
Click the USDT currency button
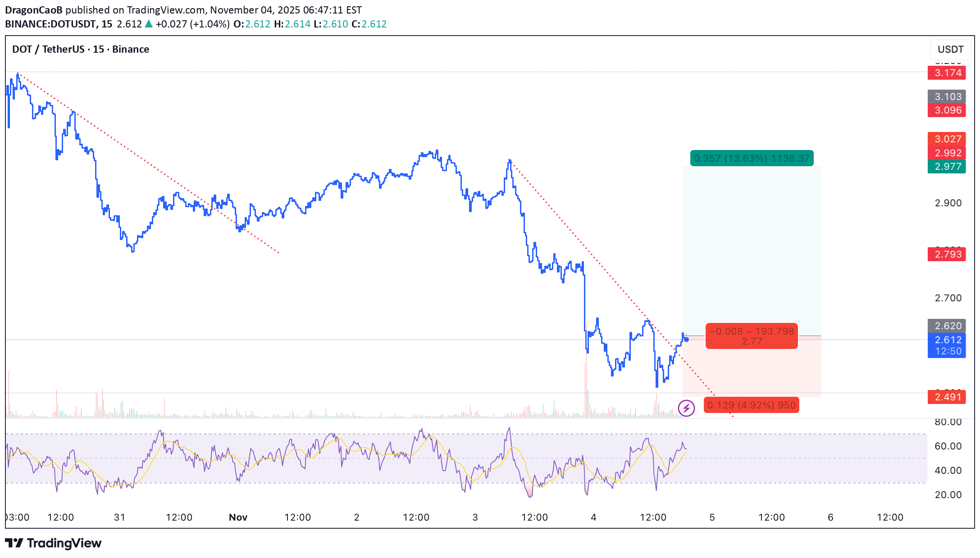pos(950,49)
